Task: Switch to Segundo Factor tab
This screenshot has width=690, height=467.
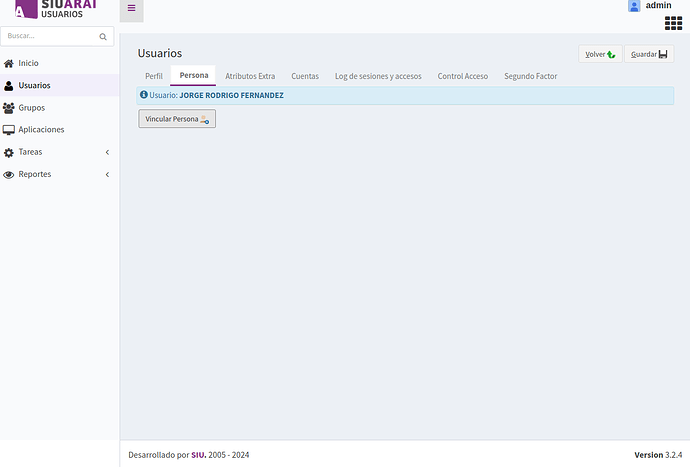Action: [x=530, y=76]
